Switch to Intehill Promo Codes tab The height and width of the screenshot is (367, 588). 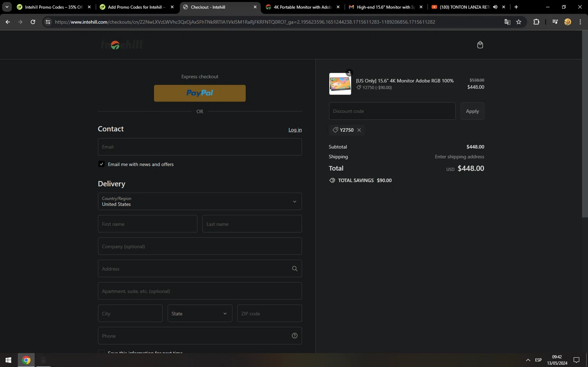tap(53, 7)
